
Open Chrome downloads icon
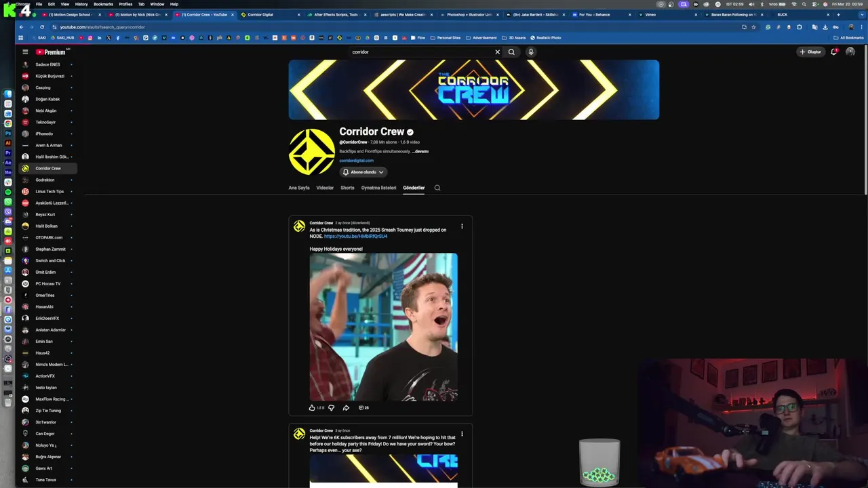(825, 27)
